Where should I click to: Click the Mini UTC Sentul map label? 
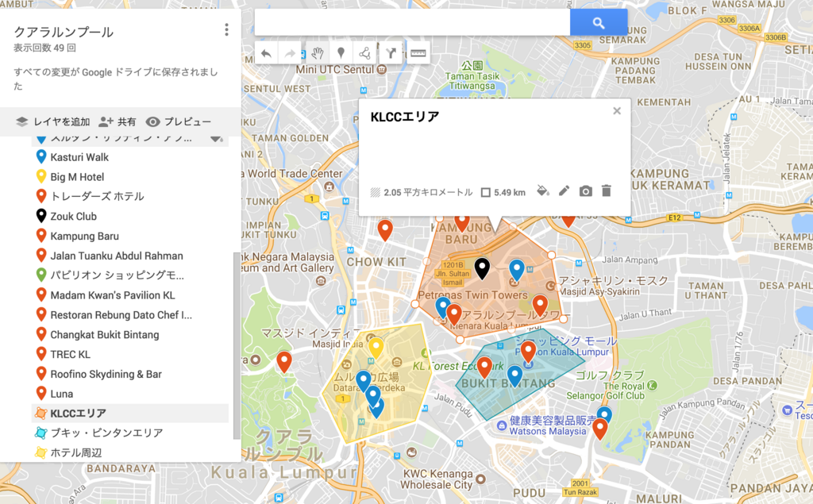pos(334,70)
